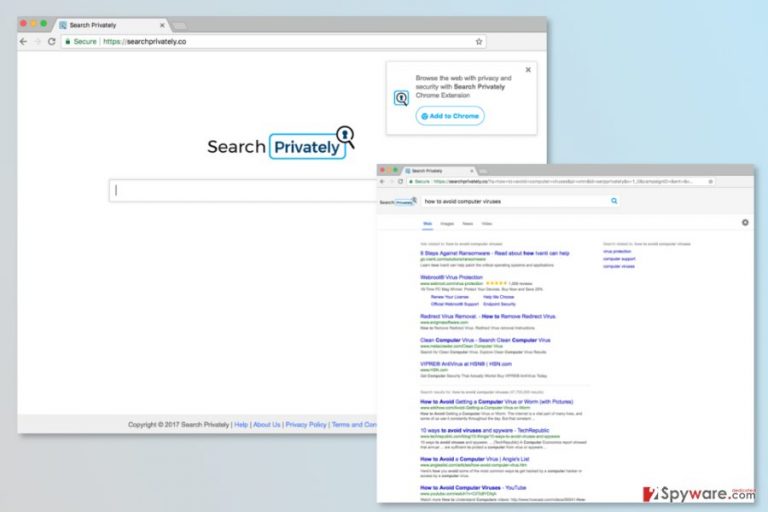Click forward arrow in the results window

point(391,181)
